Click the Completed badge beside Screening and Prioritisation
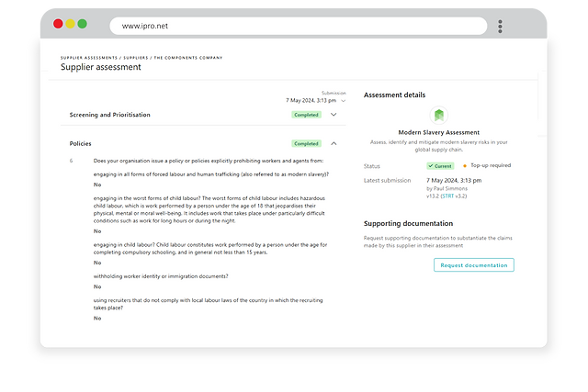This screenshot has width=588, height=392. click(x=306, y=115)
